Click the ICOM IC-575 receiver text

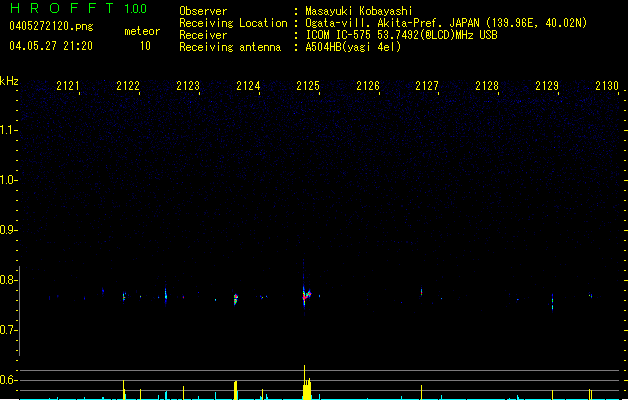[402, 35]
